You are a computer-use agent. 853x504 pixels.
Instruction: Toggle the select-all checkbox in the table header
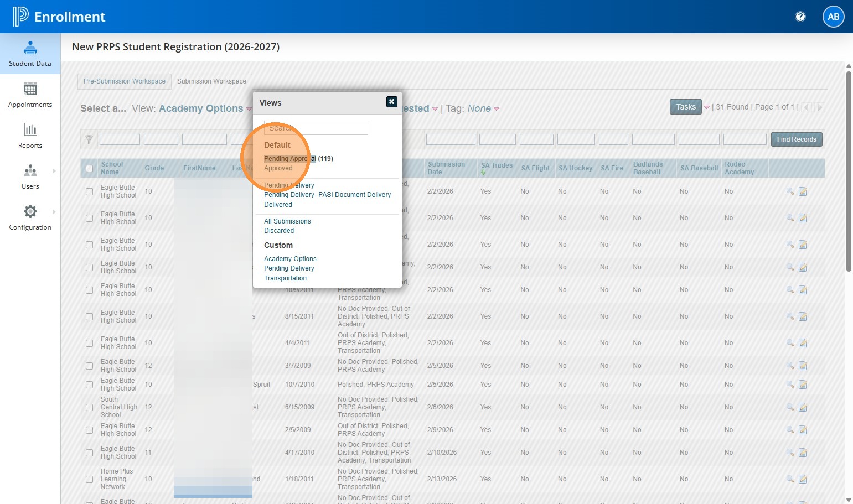click(x=89, y=168)
